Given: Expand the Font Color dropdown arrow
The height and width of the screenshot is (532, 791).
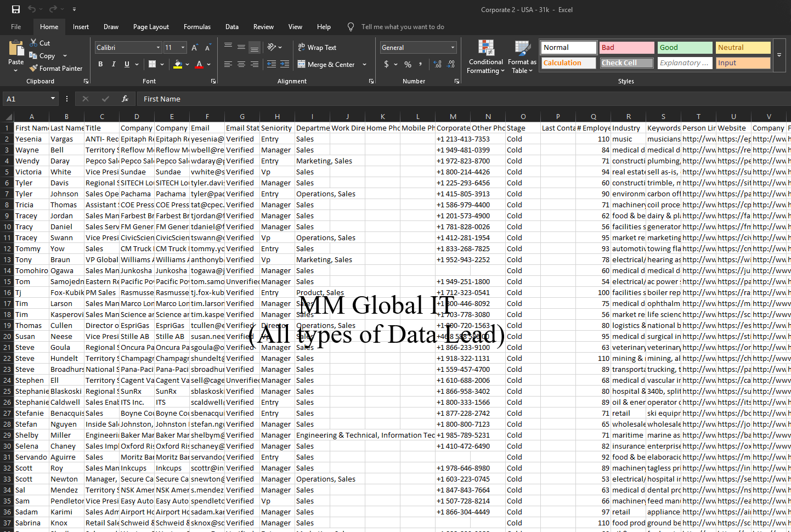Looking at the screenshot, I should pos(210,64).
